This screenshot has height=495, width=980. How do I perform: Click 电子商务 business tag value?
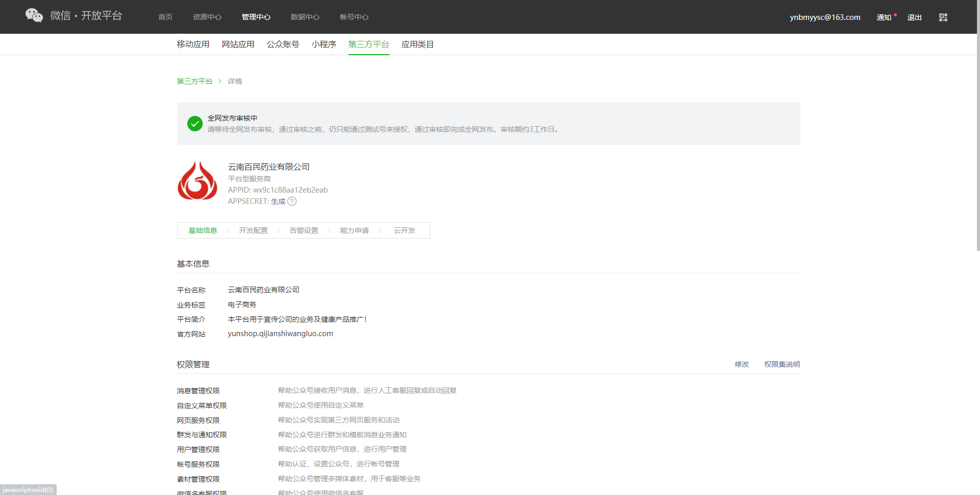tap(242, 304)
